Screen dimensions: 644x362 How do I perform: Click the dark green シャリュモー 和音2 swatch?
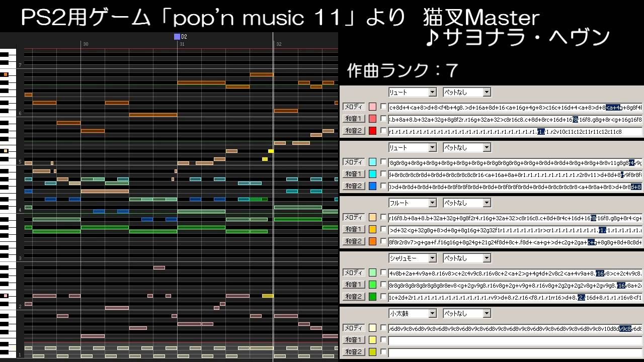coord(372,297)
